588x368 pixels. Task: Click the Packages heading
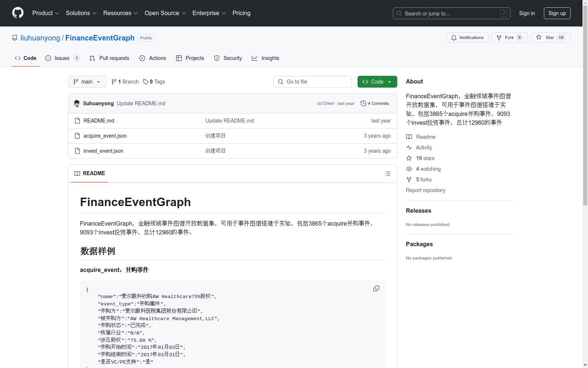[x=419, y=244]
